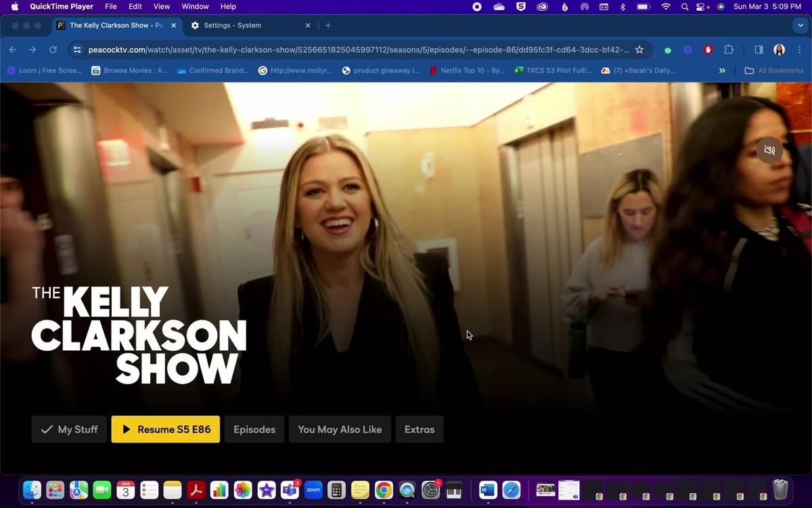Stop screen recording from the menu bar

477,7
